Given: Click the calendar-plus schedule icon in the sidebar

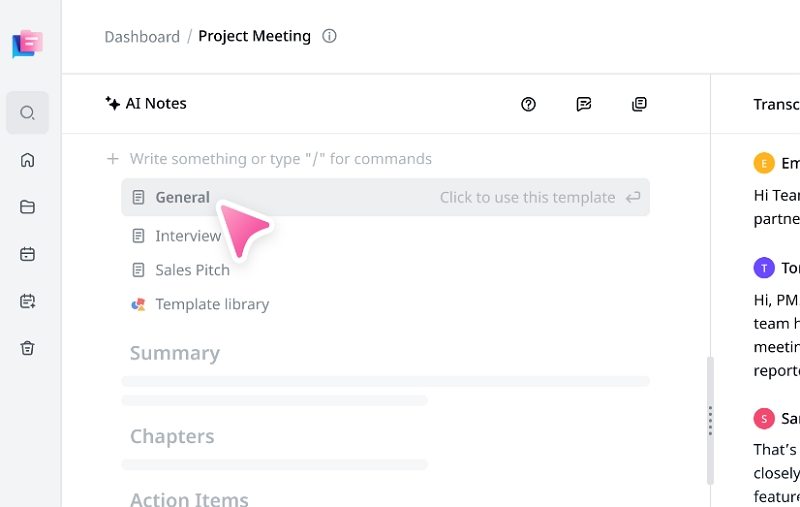Looking at the screenshot, I should point(28,301).
